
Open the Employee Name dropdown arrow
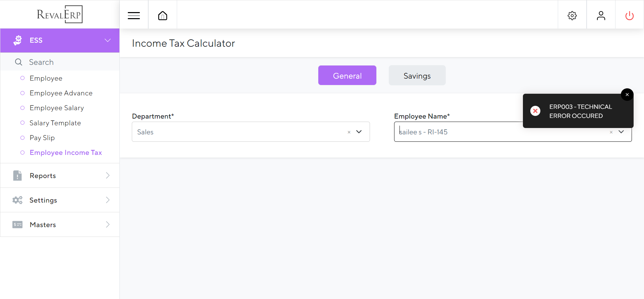tap(621, 132)
